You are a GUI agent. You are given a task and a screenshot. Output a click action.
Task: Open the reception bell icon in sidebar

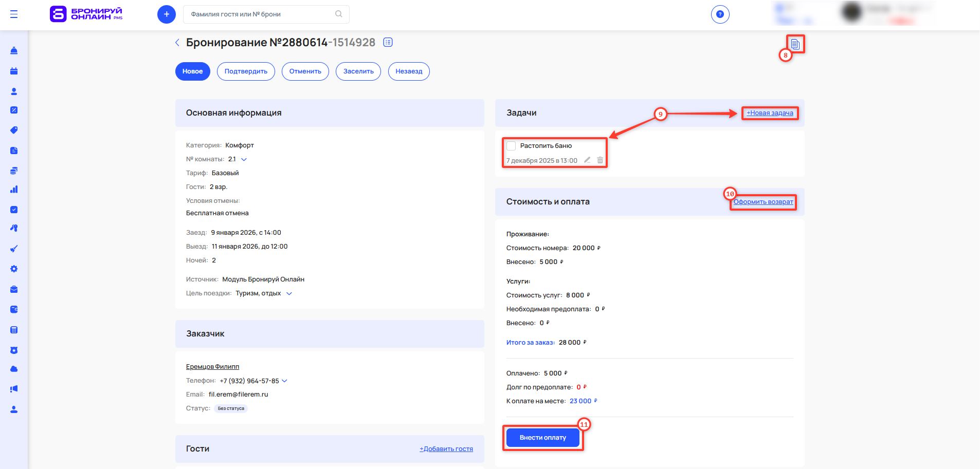point(14,51)
